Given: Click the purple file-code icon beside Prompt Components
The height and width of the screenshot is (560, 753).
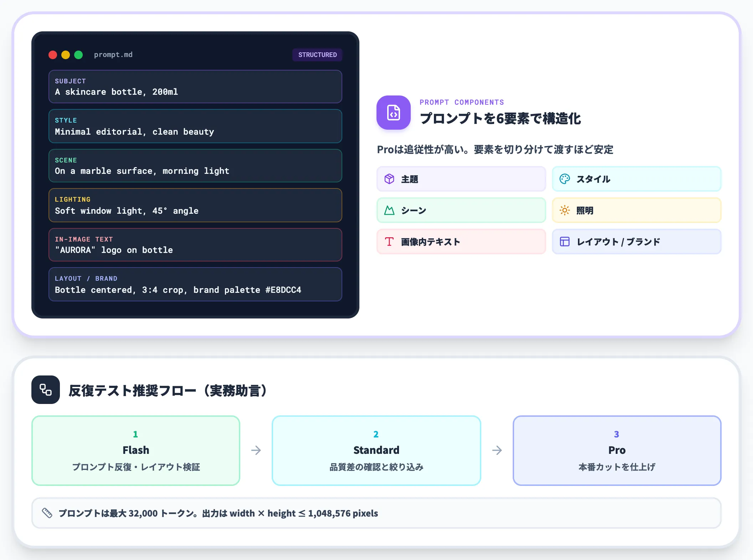Looking at the screenshot, I should (393, 113).
